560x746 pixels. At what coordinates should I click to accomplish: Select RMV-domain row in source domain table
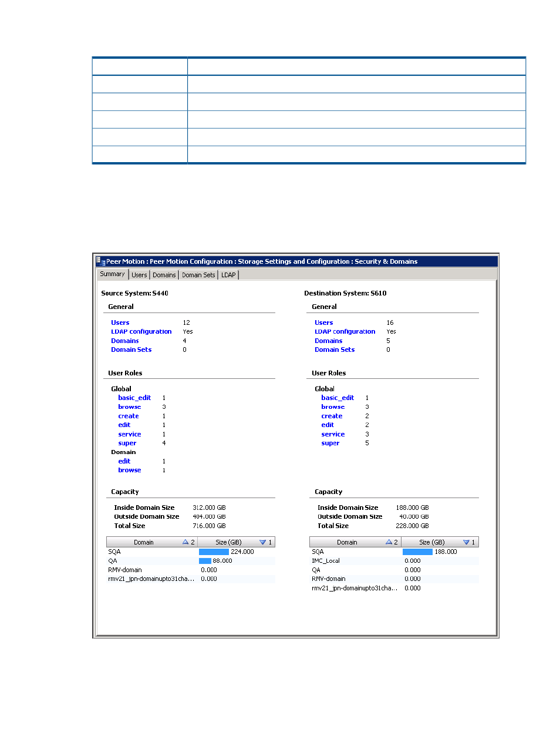tap(191, 570)
